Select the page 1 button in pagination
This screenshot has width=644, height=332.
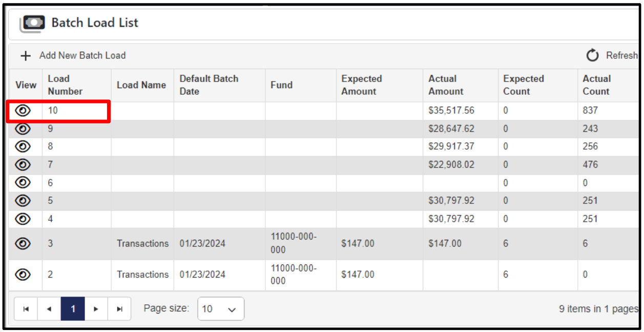click(72, 308)
